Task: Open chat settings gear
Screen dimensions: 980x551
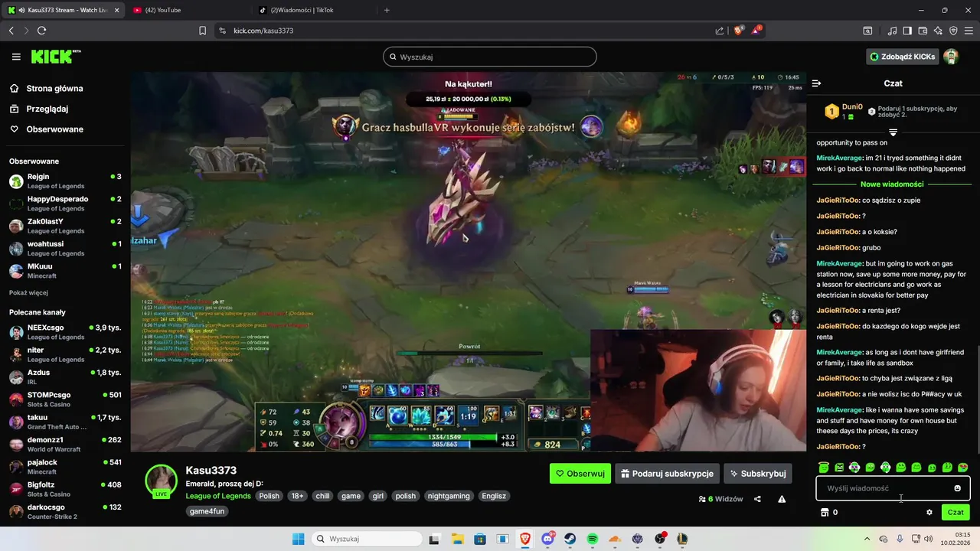Action: tap(929, 512)
